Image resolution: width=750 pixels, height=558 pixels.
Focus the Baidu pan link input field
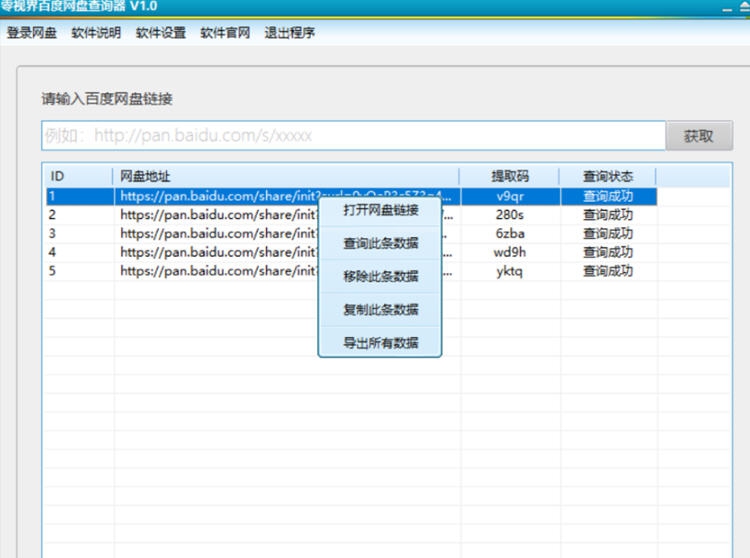click(353, 136)
